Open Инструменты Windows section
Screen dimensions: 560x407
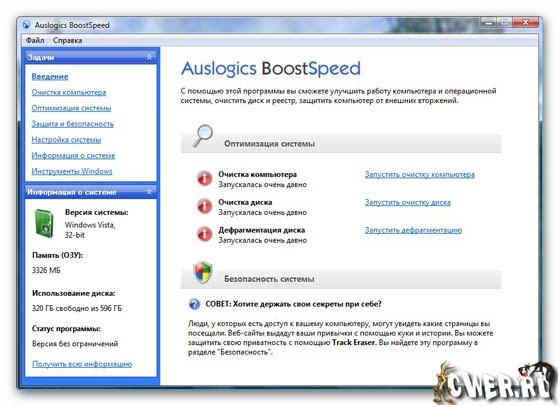coord(72,171)
